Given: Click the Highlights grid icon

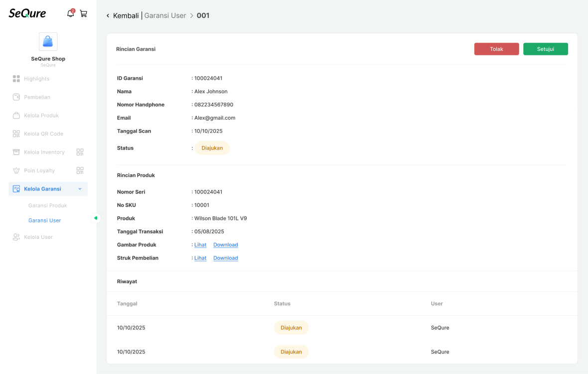Looking at the screenshot, I should tap(16, 78).
